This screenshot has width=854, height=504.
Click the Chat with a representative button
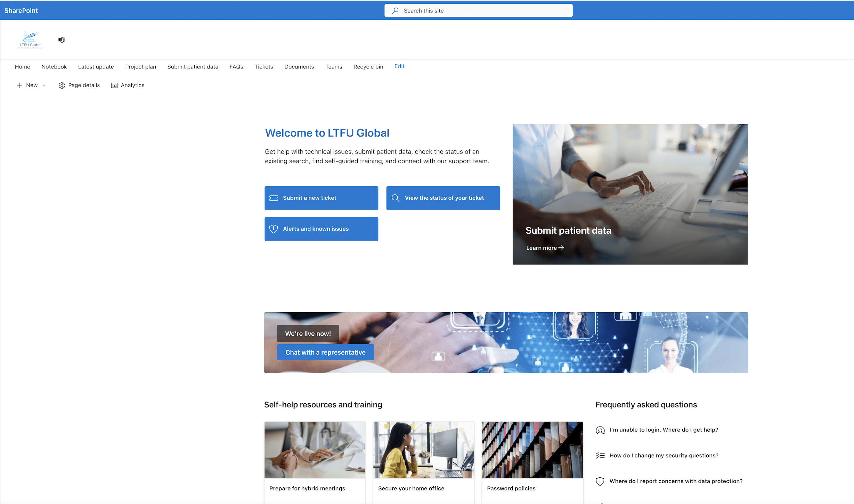click(325, 352)
